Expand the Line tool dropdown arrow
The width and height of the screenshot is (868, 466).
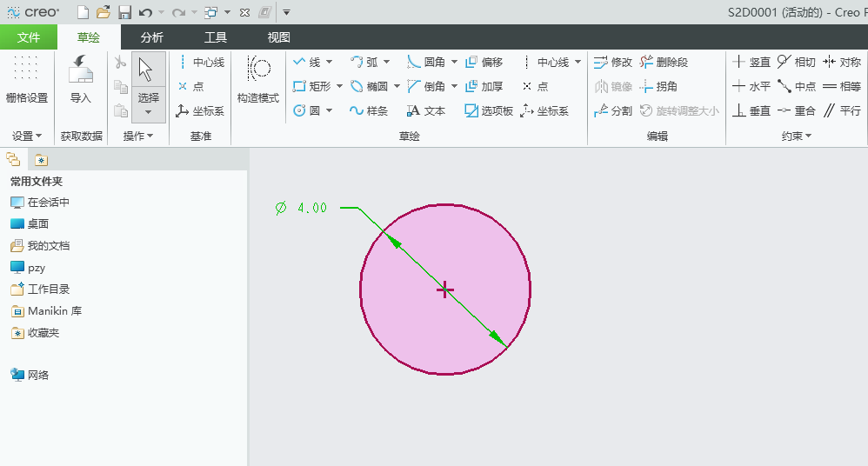click(330, 62)
